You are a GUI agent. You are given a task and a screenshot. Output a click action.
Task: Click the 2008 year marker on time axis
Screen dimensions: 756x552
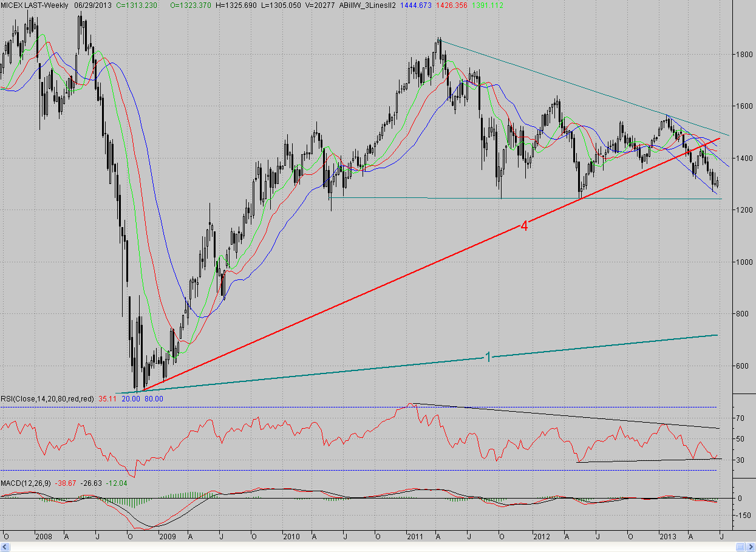44,537
